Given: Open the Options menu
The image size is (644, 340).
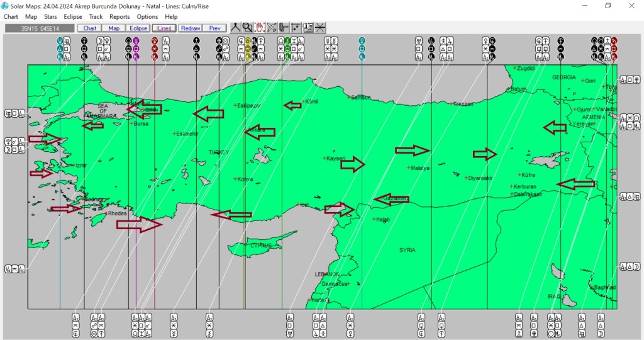Looking at the screenshot, I should click(x=147, y=17).
